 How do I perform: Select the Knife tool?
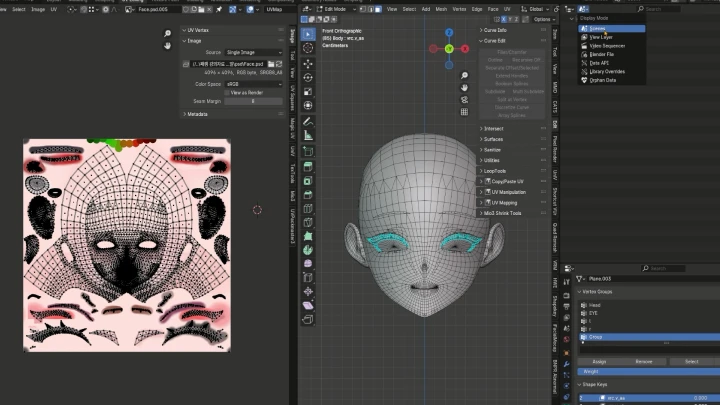(308, 222)
